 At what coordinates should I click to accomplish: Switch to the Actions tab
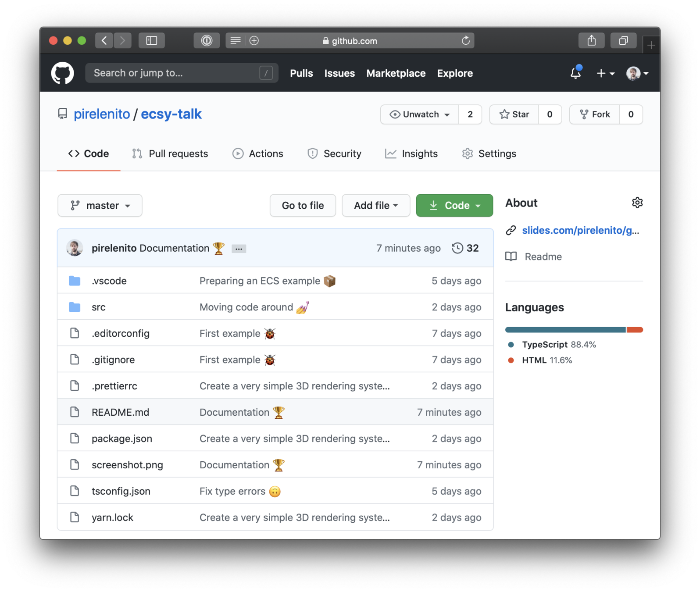pos(258,153)
